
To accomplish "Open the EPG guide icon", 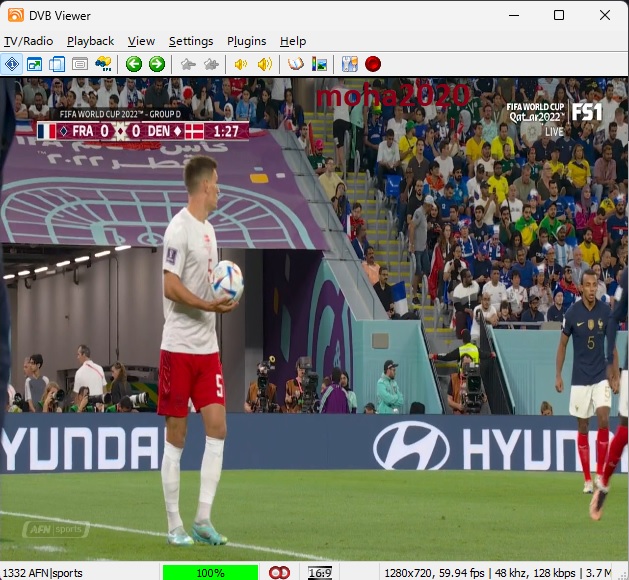I will click(103, 64).
